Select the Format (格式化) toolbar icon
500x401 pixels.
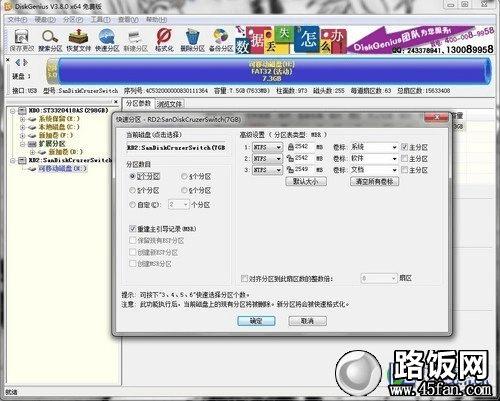pyautogui.click(x=164, y=40)
